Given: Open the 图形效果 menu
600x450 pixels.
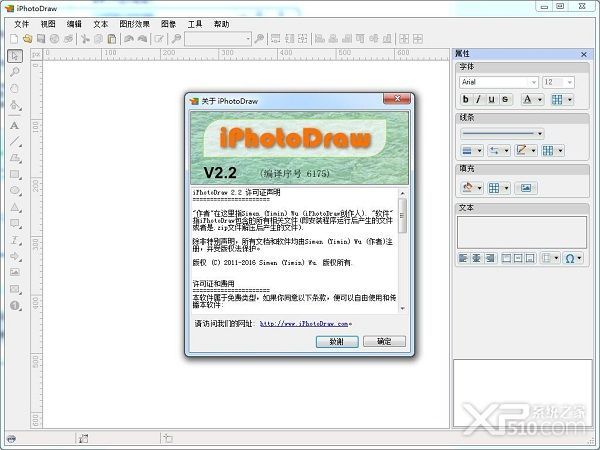Looking at the screenshot, I should coord(134,24).
